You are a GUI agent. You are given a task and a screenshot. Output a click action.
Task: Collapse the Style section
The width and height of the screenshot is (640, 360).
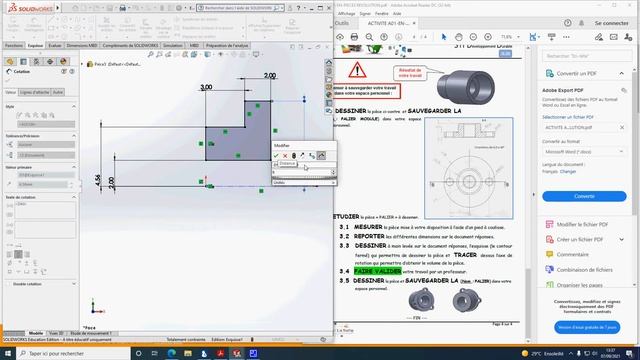click(74, 107)
